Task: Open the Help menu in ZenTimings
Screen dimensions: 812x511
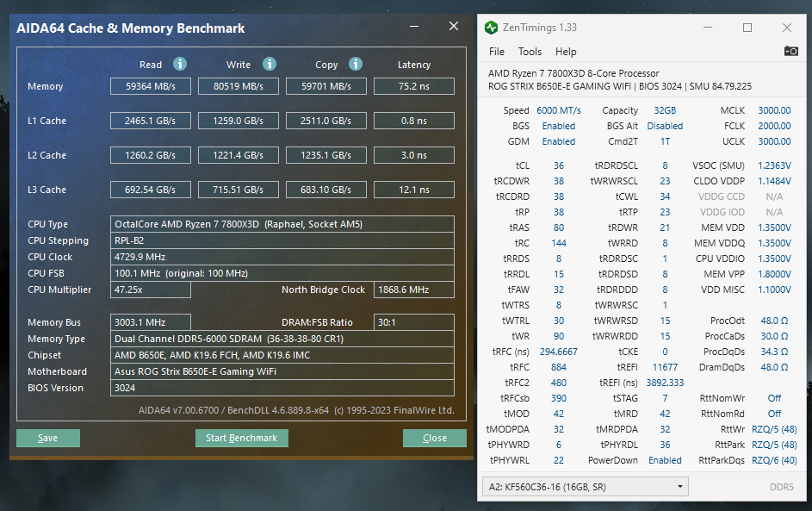Action: pyautogui.click(x=566, y=52)
